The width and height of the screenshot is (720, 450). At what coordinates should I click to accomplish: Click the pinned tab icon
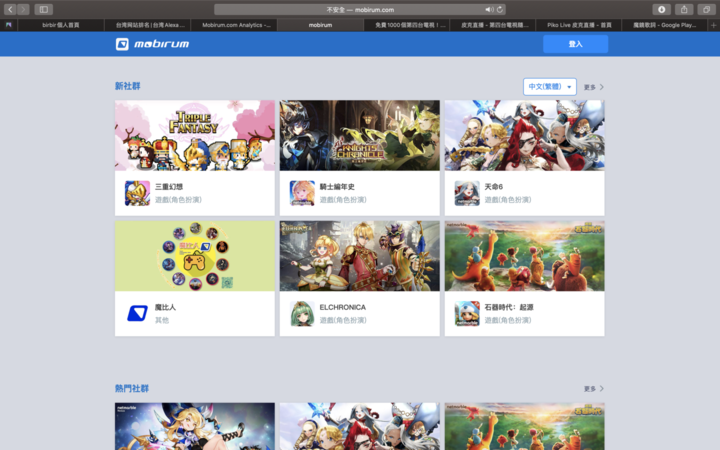point(8,25)
